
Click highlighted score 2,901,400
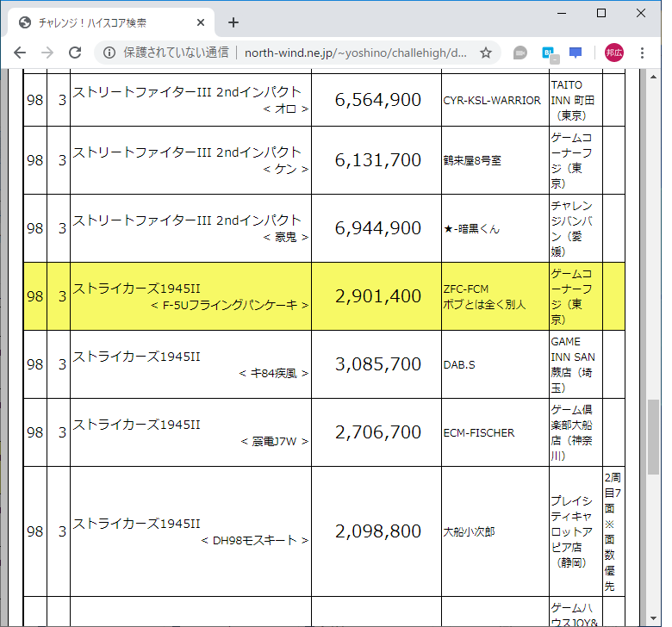(x=377, y=296)
